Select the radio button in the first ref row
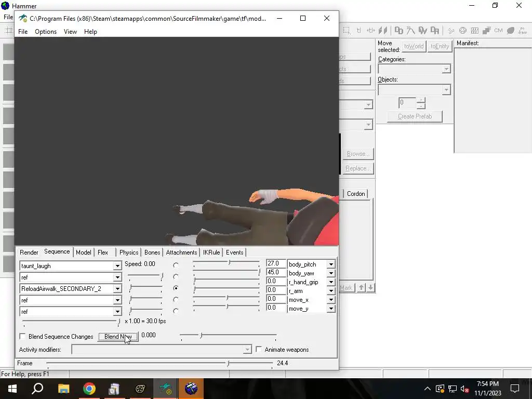Viewport: 532px width, 399px height. [x=176, y=276]
